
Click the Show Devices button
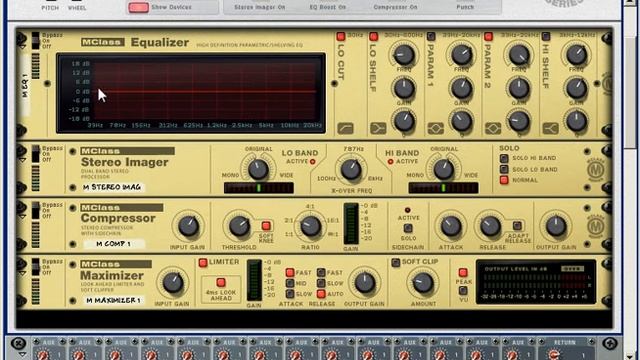(138, 7)
